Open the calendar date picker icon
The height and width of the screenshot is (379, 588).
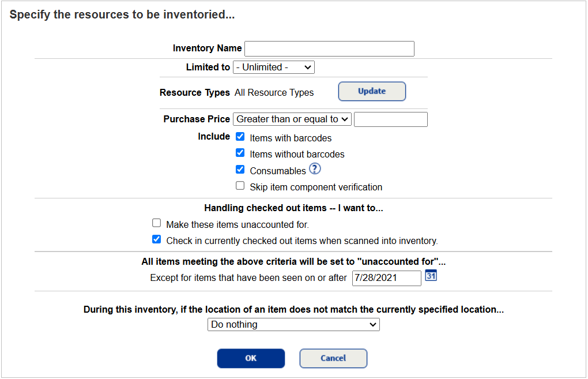coord(431,276)
